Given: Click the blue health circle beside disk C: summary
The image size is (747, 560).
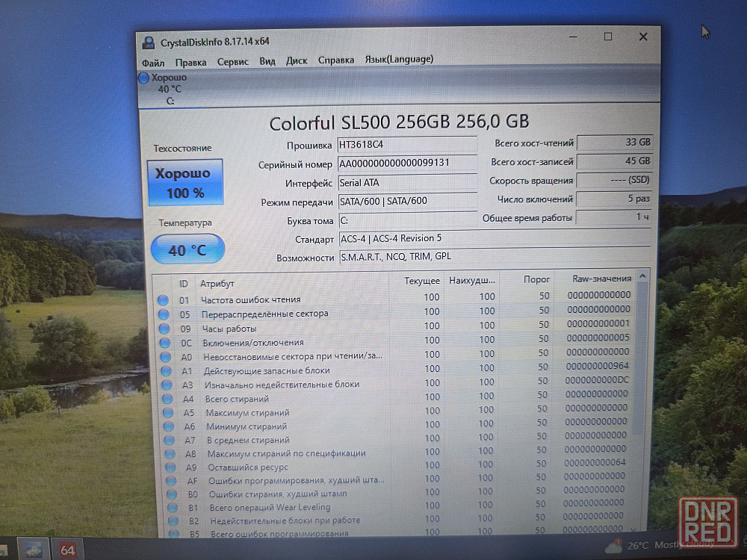Looking at the screenshot, I should pos(143,78).
